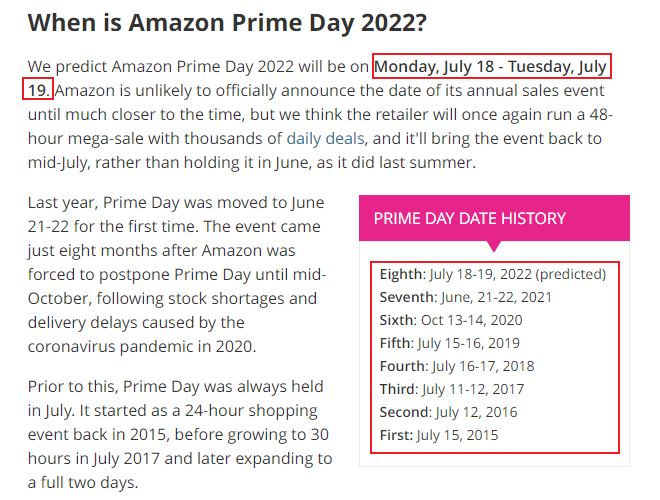Select the Fifth: July 15-16, 2019 entry

point(450,343)
